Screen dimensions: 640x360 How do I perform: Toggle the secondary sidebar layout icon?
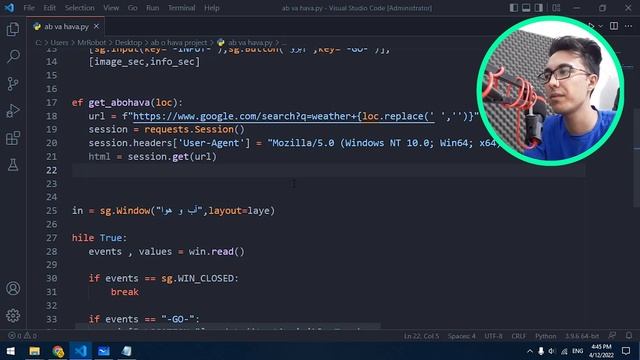click(538, 8)
